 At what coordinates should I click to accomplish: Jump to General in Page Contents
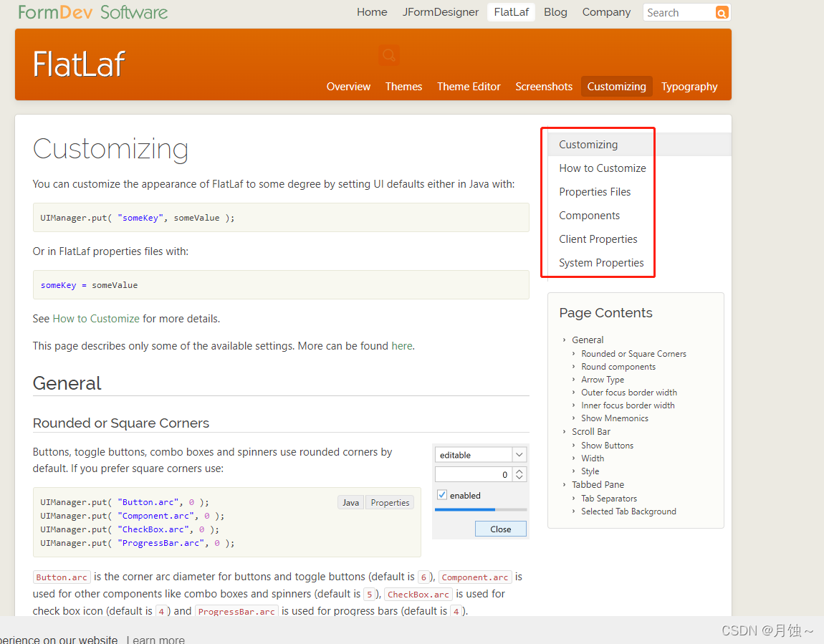[588, 340]
